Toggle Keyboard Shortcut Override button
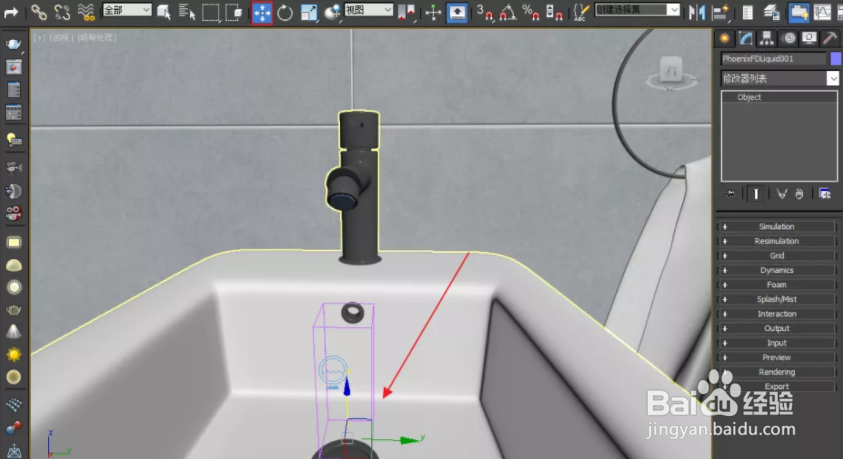The image size is (843, 459). click(457, 12)
